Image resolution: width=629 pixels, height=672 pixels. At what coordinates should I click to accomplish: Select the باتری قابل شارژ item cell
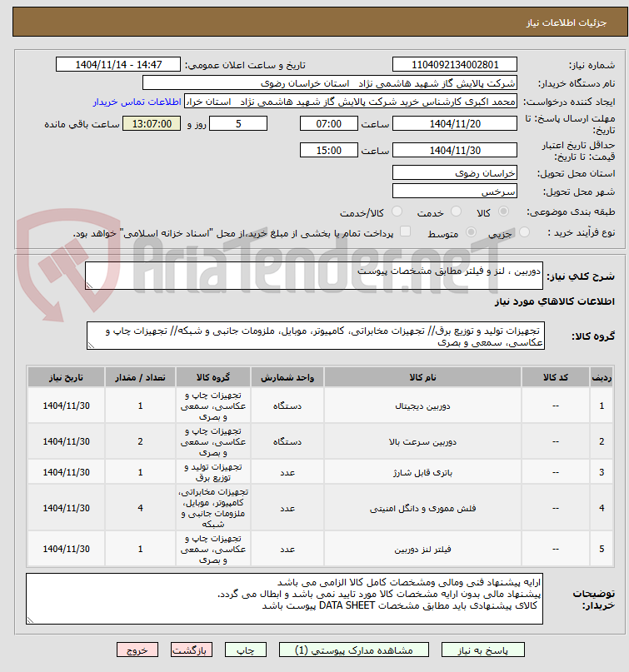point(422,472)
